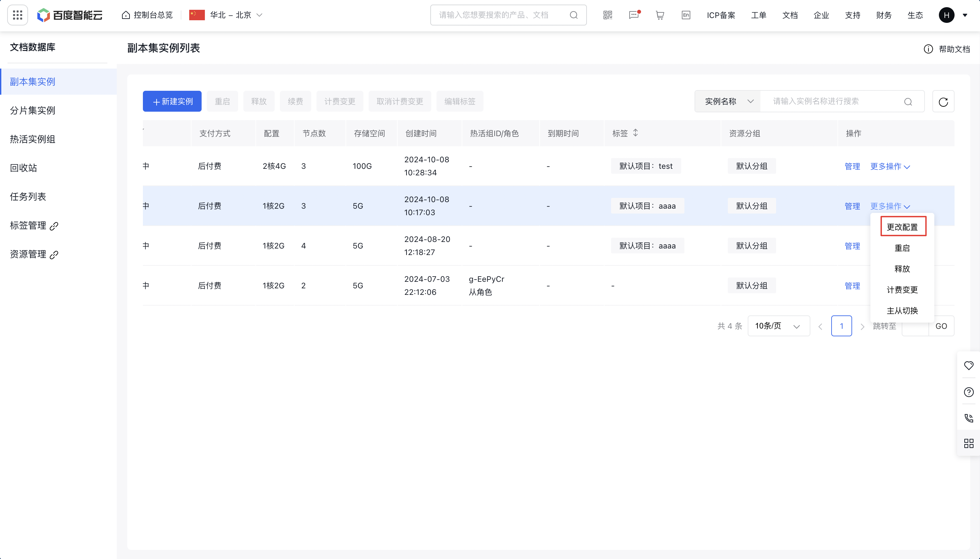Expand the account dropdown arrow
980x559 pixels.
pyautogui.click(x=965, y=15)
